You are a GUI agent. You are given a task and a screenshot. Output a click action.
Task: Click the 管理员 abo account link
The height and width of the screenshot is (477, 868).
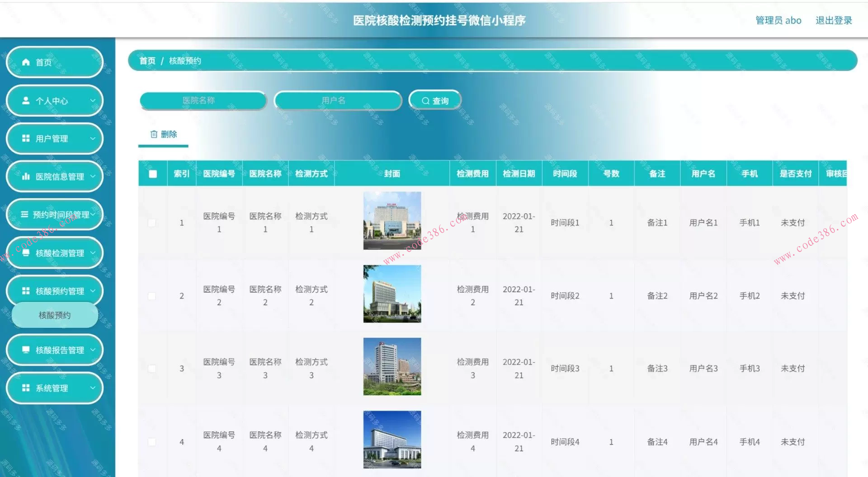pos(778,20)
